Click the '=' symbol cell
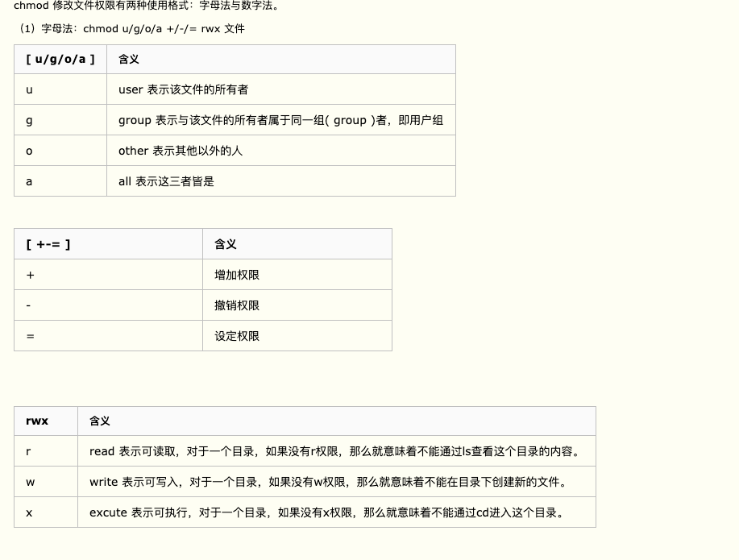739x560 pixels. [109, 336]
